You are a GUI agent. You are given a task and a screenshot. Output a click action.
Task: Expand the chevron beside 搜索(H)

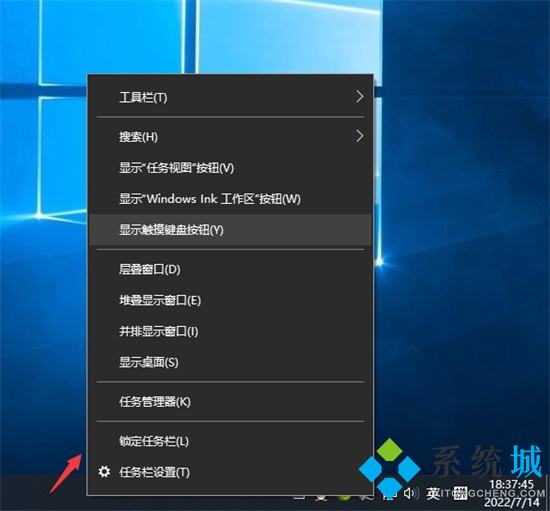coord(359,136)
